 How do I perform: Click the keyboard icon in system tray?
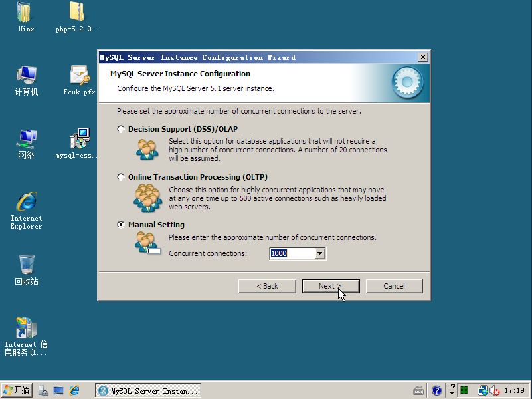(418, 391)
